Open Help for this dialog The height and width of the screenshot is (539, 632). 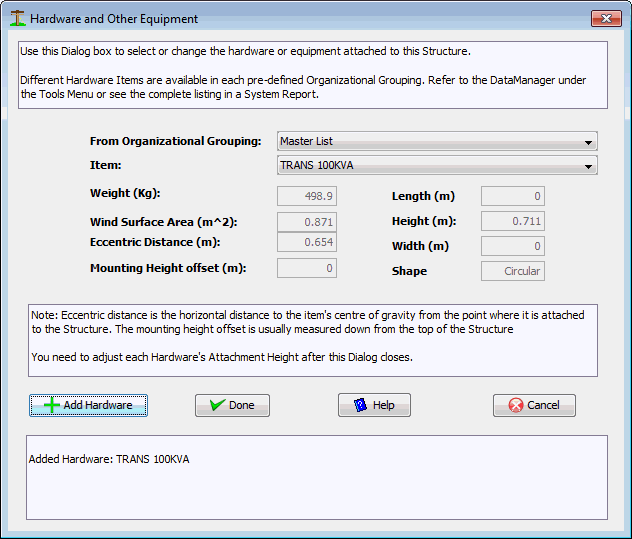[x=375, y=405]
